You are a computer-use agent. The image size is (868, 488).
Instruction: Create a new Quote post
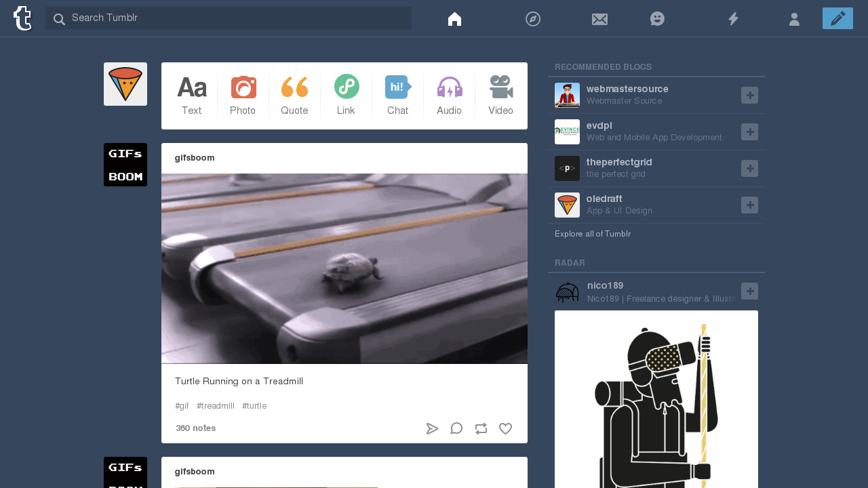click(294, 96)
